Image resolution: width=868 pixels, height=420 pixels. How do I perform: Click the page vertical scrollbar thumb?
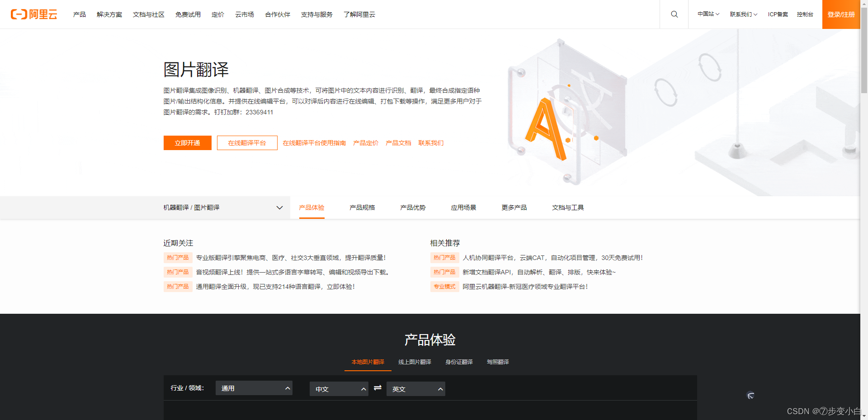click(x=864, y=50)
